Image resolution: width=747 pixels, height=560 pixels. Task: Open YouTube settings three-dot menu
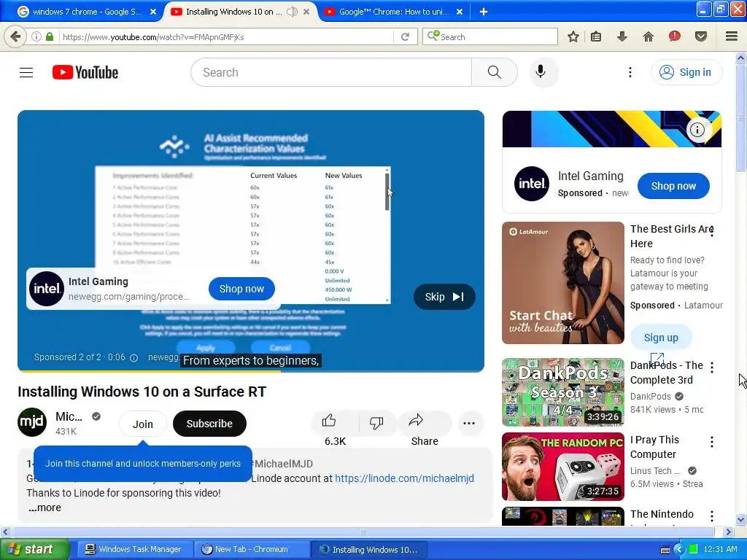click(x=630, y=72)
